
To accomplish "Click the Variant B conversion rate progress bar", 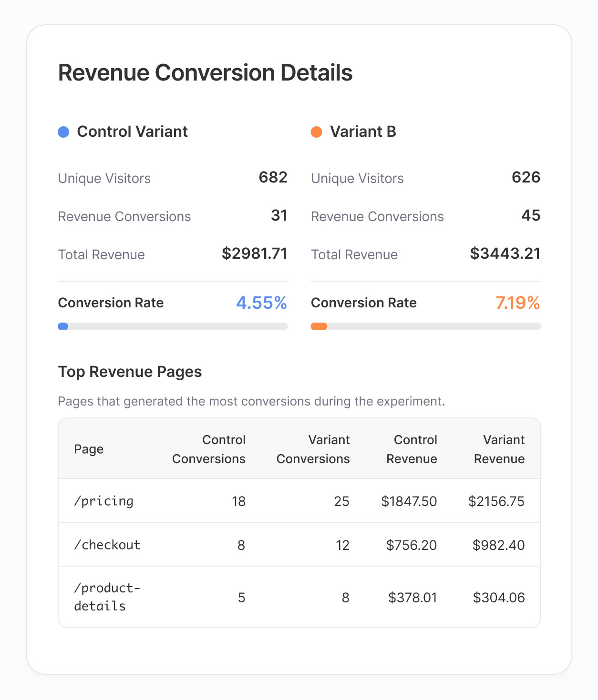I will pyautogui.click(x=425, y=326).
